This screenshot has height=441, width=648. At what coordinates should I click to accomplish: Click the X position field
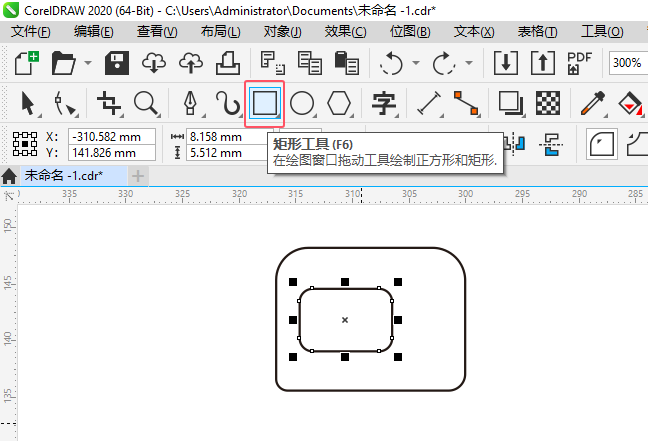(112, 136)
